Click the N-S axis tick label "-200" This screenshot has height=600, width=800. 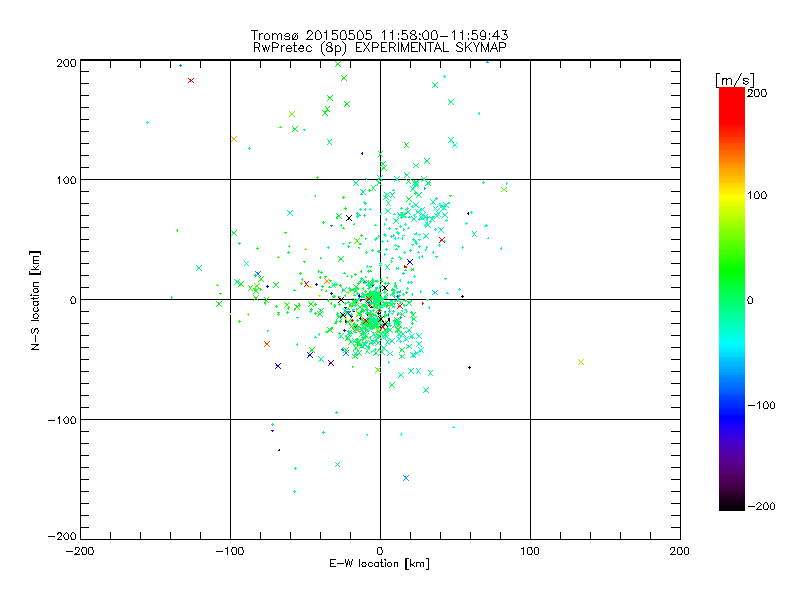click(62, 536)
